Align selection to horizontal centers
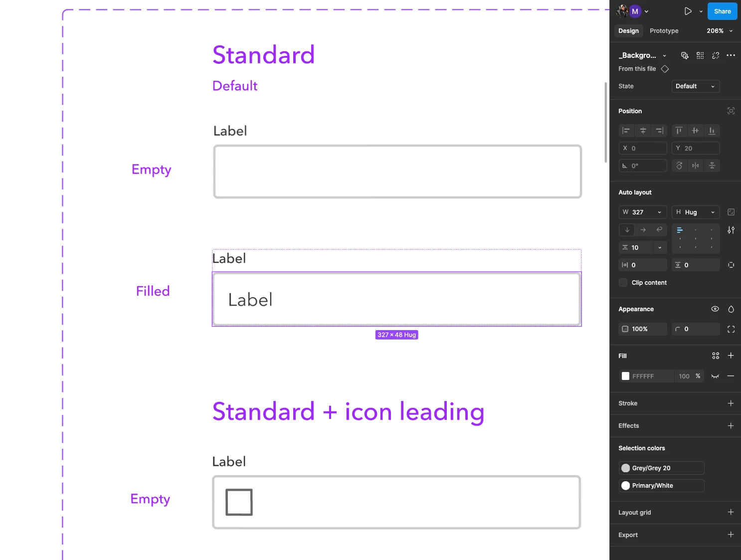Viewport: 741px width, 560px height. click(643, 131)
